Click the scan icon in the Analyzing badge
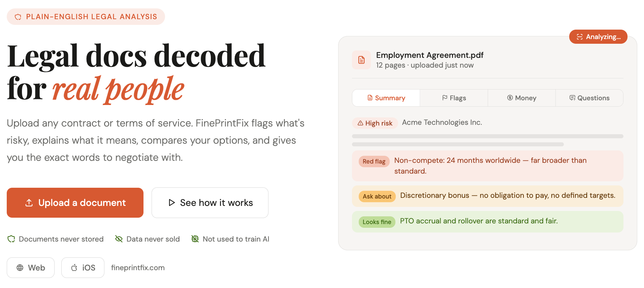 (580, 37)
